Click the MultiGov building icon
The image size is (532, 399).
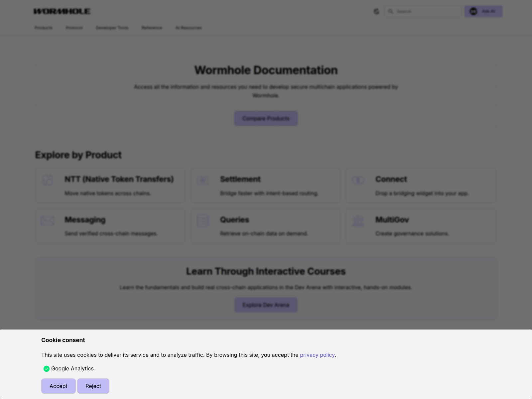[358, 221]
